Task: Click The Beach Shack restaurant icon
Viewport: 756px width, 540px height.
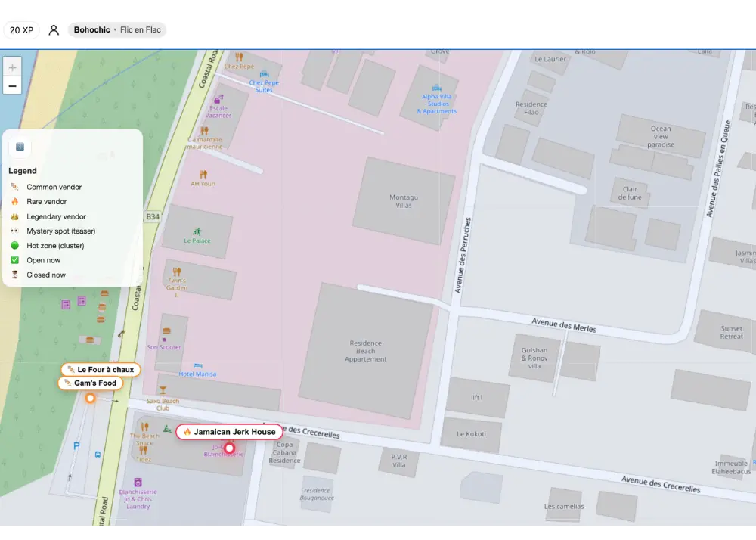Action: pos(144,427)
